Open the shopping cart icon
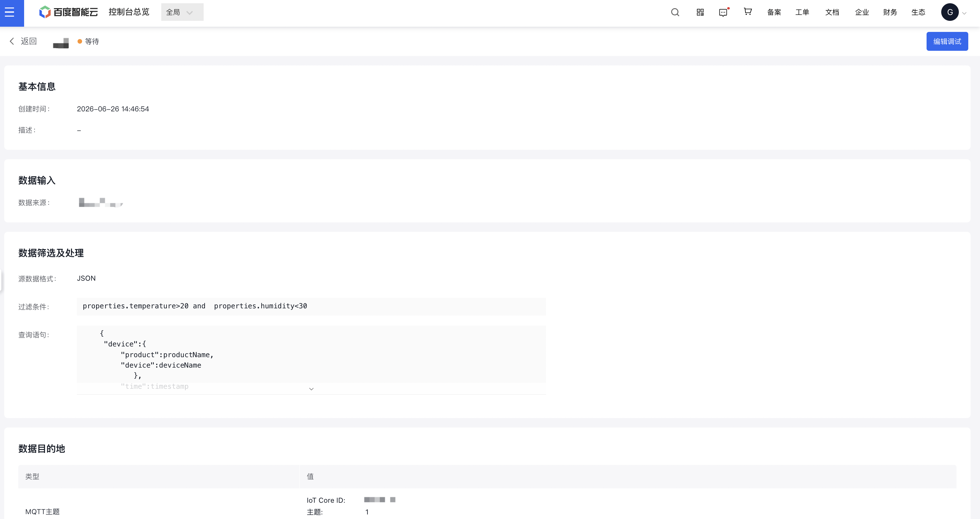980x519 pixels. click(748, 12)
